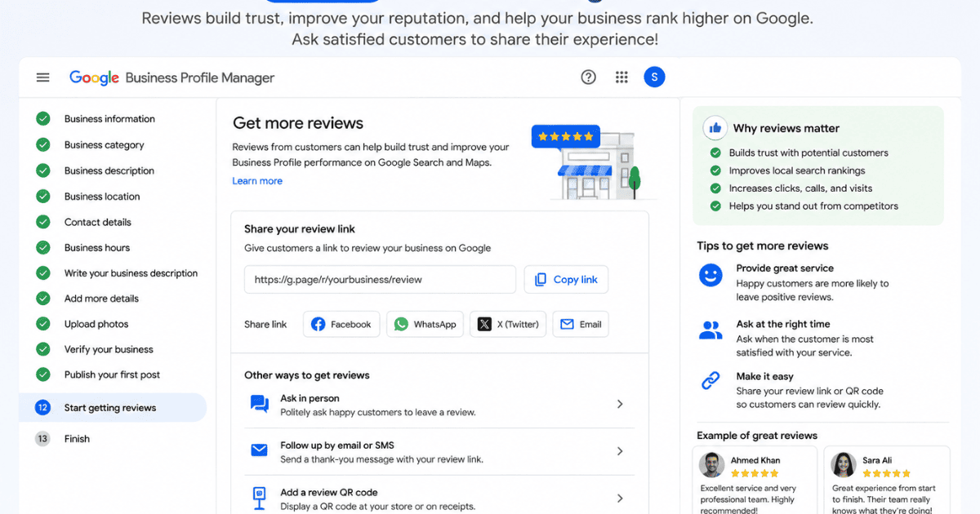The height and width of the screenshot is (514, 980).
Task: Expand Add a review QR code chevron
Action: 620,498
